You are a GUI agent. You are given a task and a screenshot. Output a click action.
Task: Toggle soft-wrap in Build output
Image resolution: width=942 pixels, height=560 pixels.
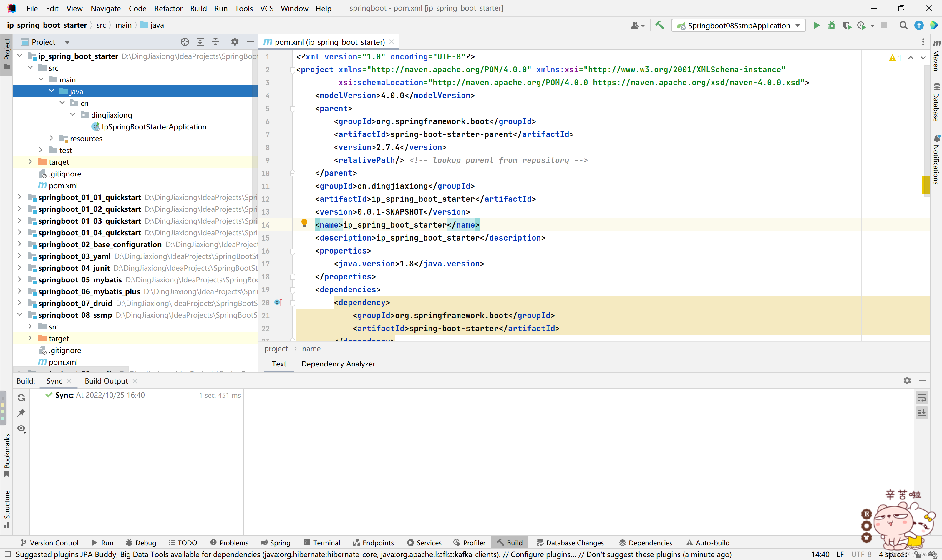[922, 397]
